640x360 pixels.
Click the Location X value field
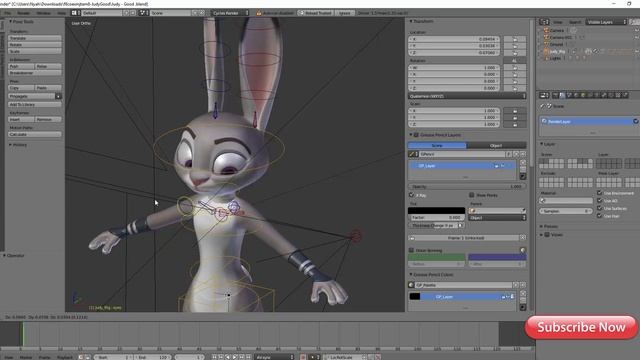click(x=454, y=39)
